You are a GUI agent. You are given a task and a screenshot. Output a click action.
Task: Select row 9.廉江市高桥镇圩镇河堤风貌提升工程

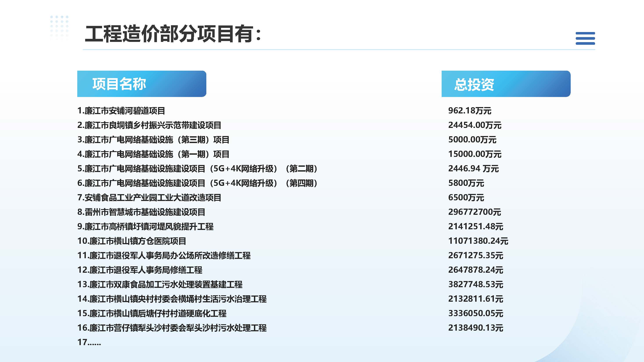[x=145, y=227]
